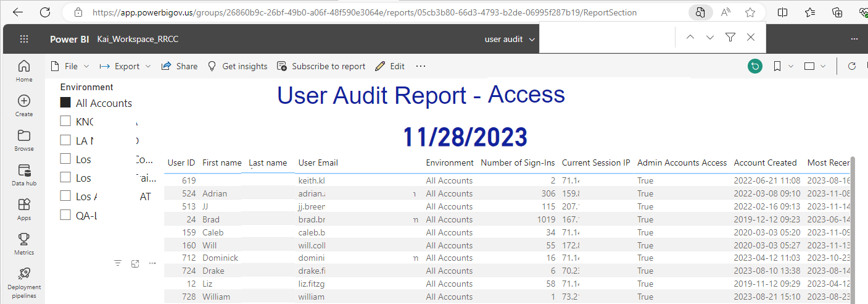Open user audit report dropdown

[x=511, y=39]
